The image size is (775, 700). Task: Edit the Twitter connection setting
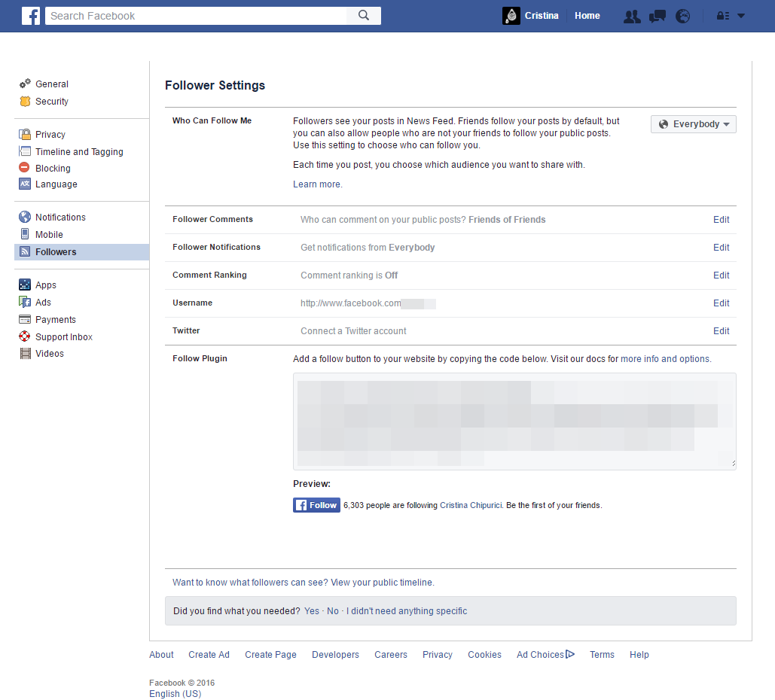(721, 331)
